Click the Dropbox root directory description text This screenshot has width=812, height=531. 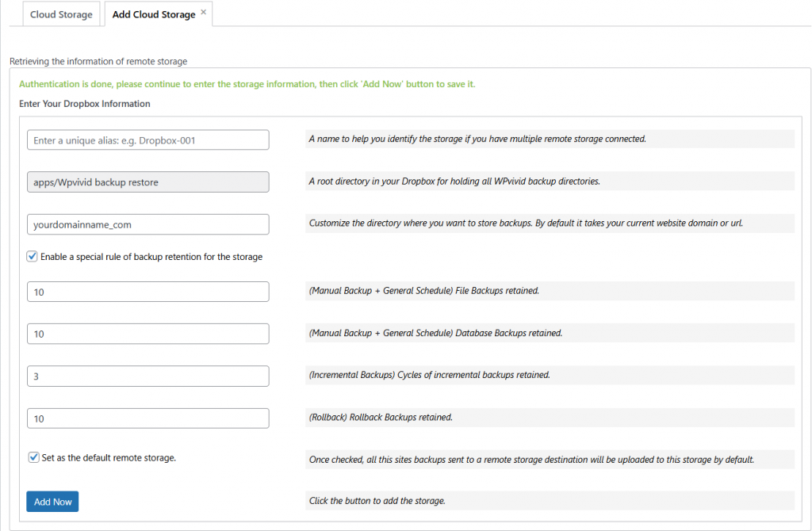pos(454,181)
